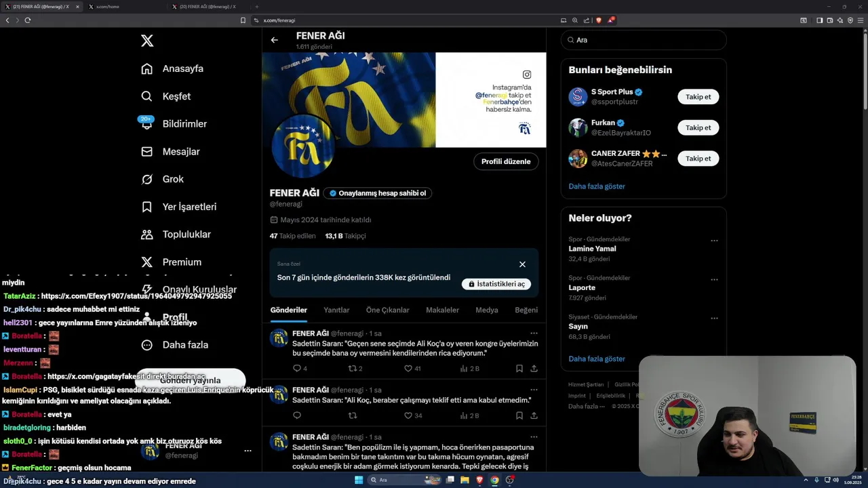The height and width of the screenshot is (488, 868).
Task: Open Lamine Yamal trend options
Action: (x=714, y=241)
